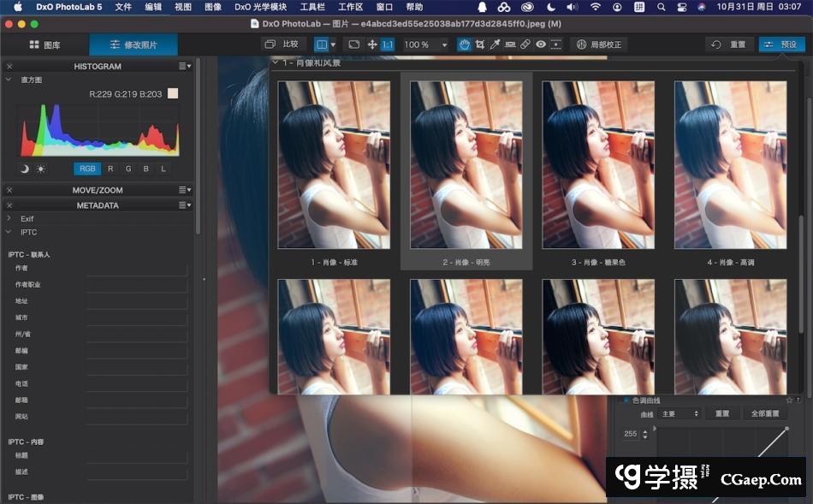This screenshot has height=504, width=813.
Task: Open the DxO 光学模块 menu
Action: tap(260, 7)
